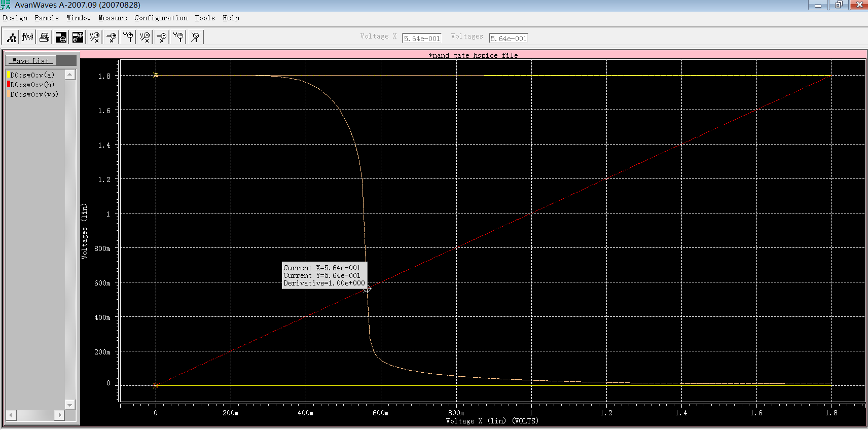The height and width of the screenshot is (430, 868).
Task: Click the print waveform icon
Action: [x=45, y=37]
